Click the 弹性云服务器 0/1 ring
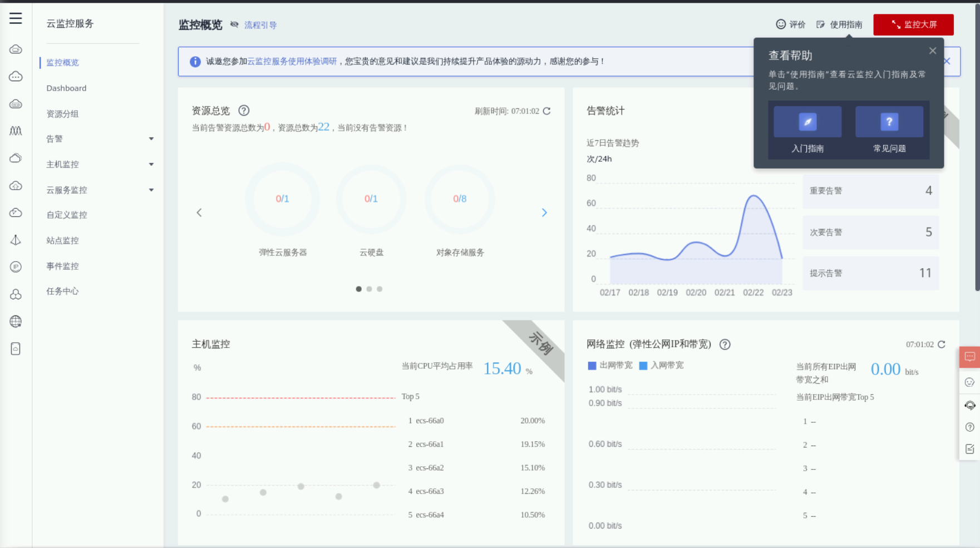 click(282, 199)
